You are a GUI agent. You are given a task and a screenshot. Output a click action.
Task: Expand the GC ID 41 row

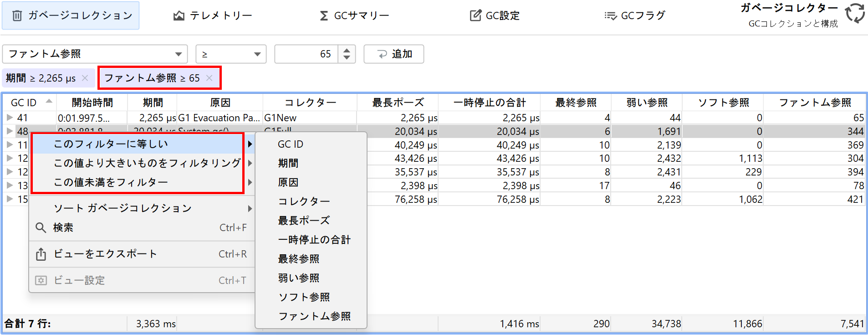(10, 118)
